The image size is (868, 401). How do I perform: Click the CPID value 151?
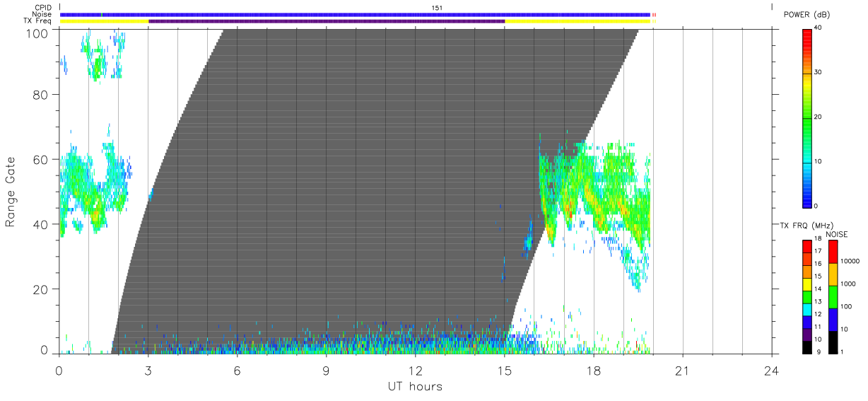tap(437, 8)
